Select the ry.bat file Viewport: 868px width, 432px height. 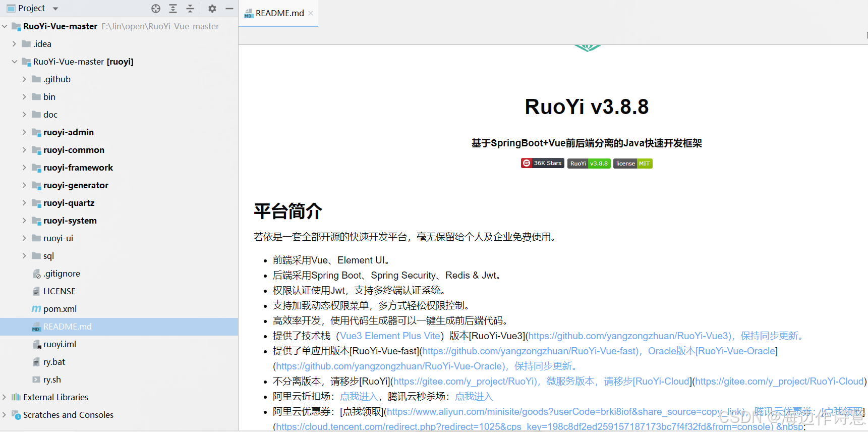coord(54,362)
